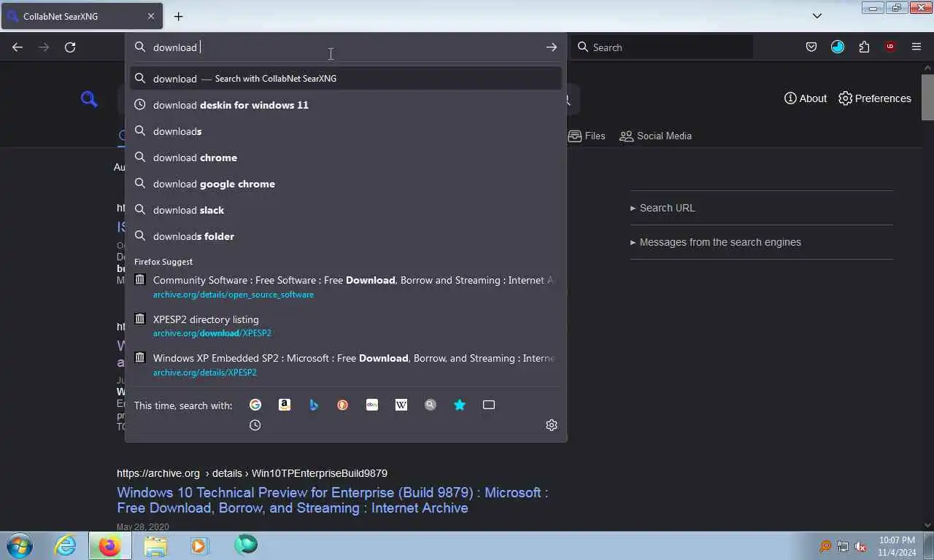Image resolution: width=934 pixels, height=560 pixels.
Task: Choose 'downloads folder' suggestion
Action: (346, 236)
